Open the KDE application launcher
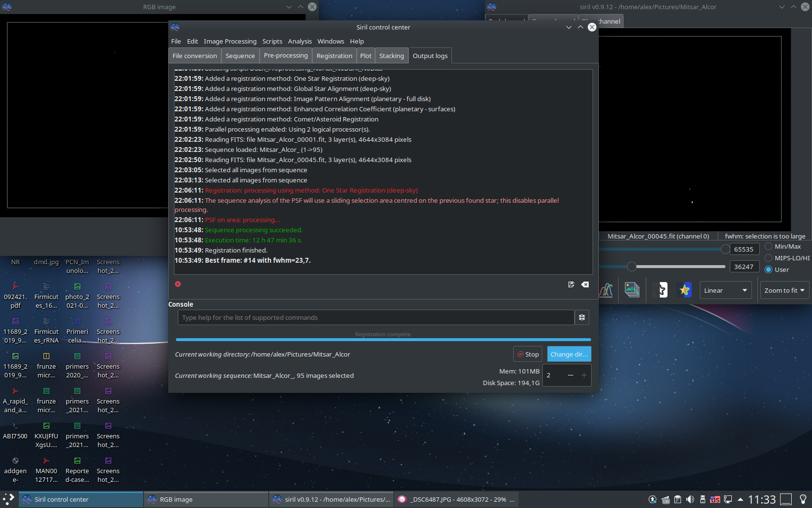The image size is (812, 508). 9,499
